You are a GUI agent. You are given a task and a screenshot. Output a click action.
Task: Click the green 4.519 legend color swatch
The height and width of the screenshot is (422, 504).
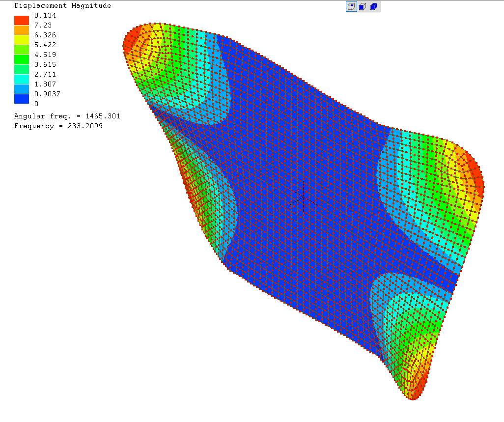tap(22, 59)
